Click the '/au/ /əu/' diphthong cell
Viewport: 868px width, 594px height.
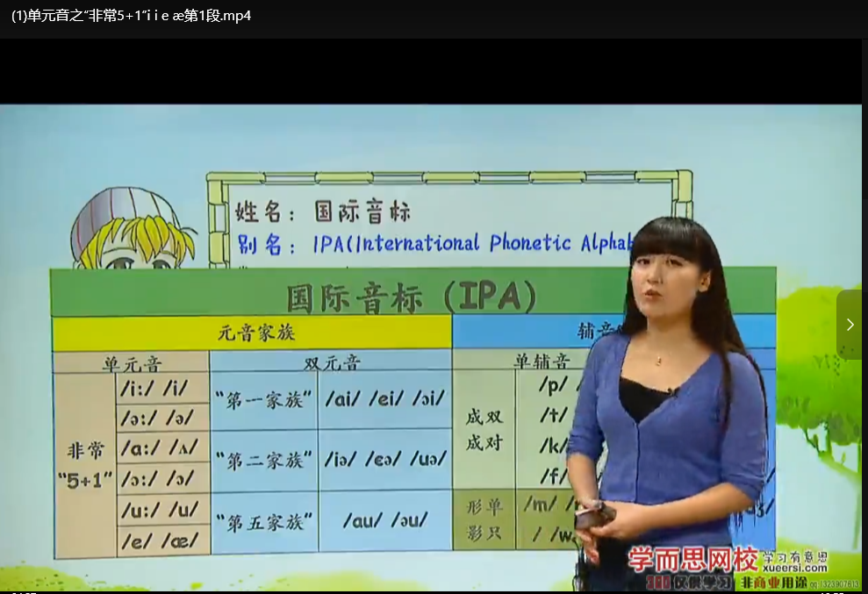(385, 520)
